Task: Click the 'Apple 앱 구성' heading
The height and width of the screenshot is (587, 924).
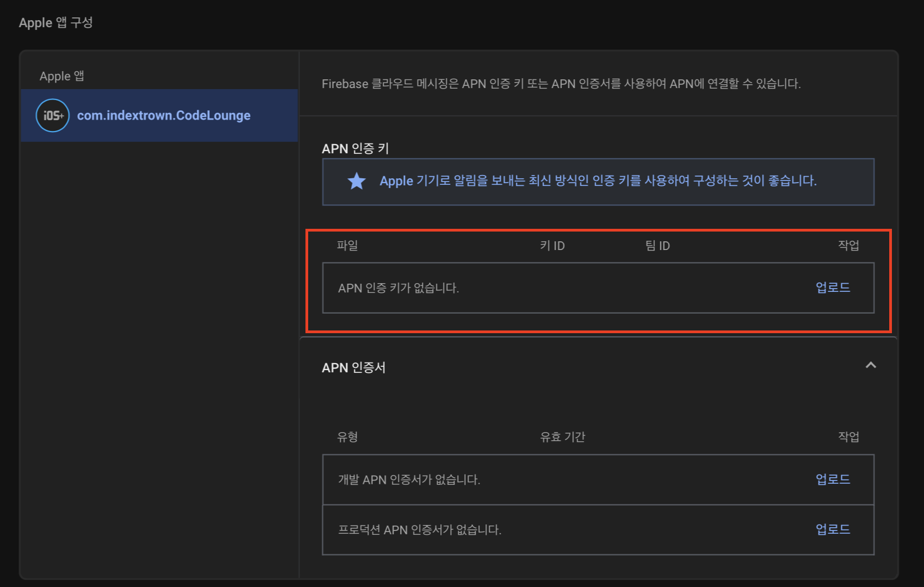Action: [x=56, y=22]
